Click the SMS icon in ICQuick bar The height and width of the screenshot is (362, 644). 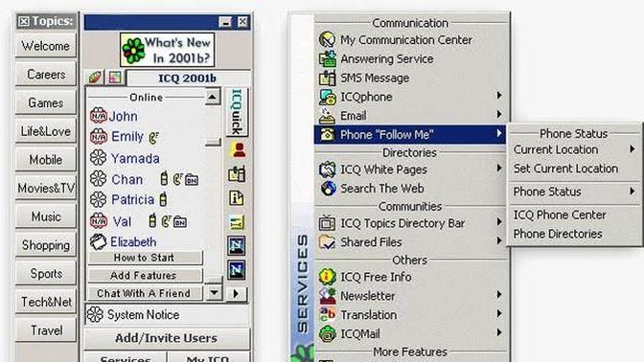coord(237,174)
